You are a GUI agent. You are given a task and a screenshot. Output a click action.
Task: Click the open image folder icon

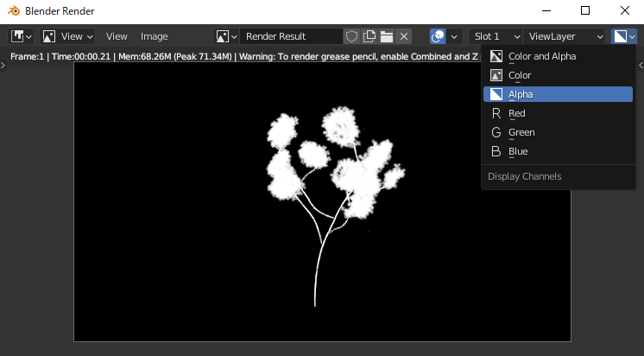pos(387,36)
